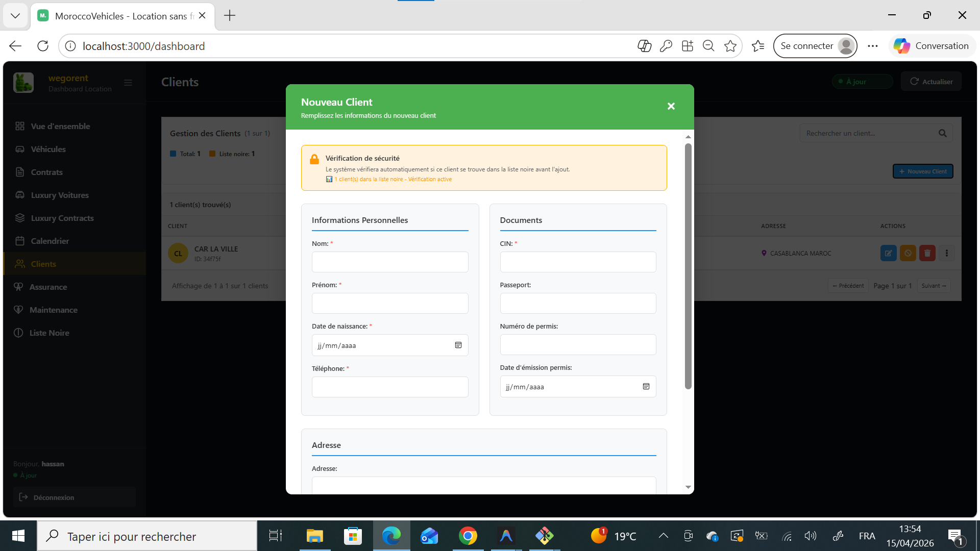980x551 pixels.
Task: Open the Date de naissance calendar picker
Action: point(458,345)
